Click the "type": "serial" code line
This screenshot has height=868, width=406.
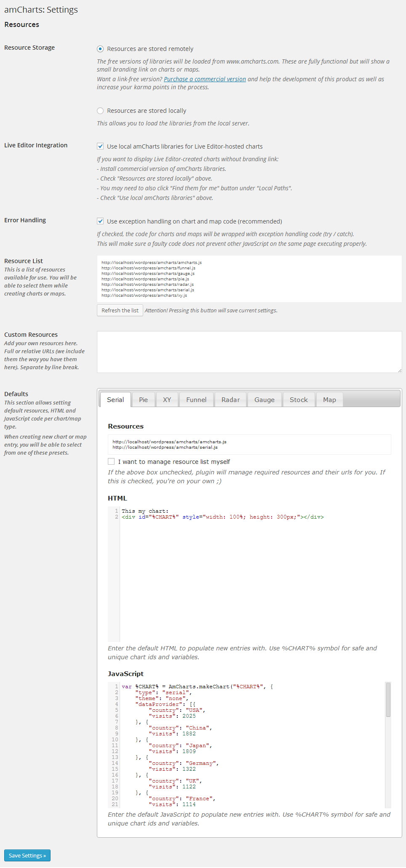tap(163, 692)
